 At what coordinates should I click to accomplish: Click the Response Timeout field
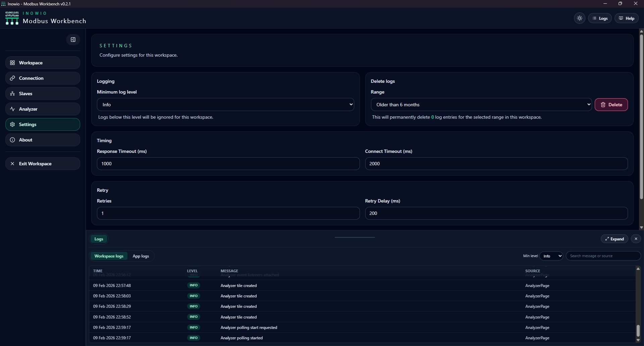(x=228, y=164)
